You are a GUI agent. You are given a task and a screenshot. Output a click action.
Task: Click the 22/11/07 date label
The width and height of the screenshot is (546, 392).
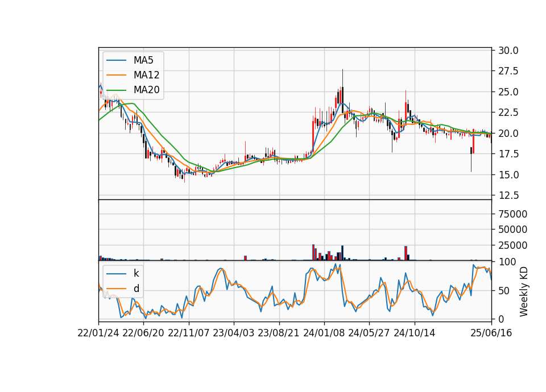point(189,333)
